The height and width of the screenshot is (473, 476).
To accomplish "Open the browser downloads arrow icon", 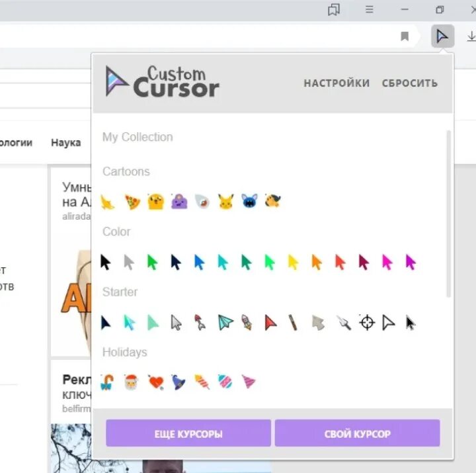I will [471, 36].
